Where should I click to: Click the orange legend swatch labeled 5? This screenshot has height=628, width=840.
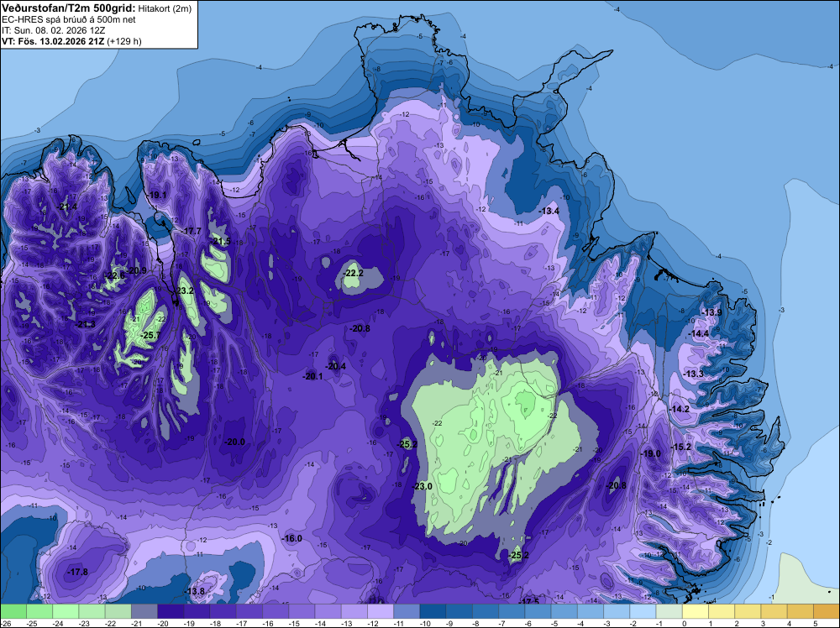click(x=827, y=611)
